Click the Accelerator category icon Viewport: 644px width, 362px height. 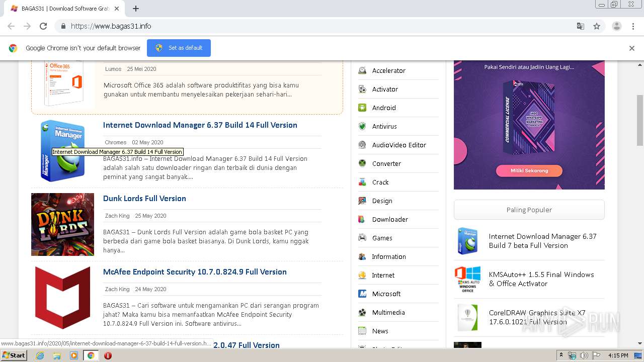point(362,71)
